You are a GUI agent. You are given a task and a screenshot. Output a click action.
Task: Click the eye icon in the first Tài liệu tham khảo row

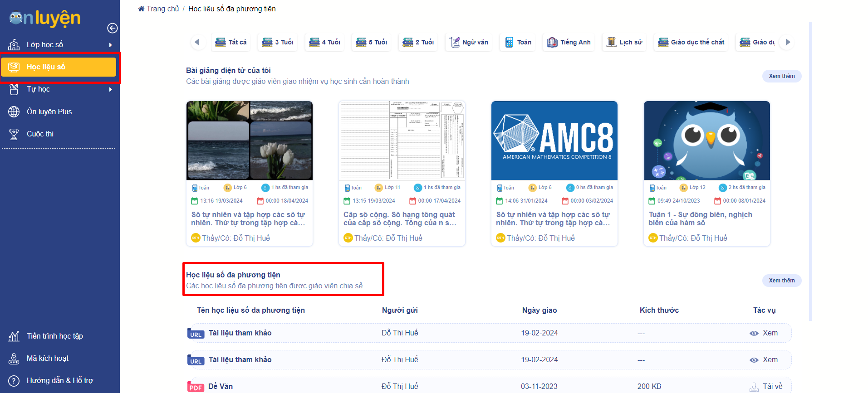754,333
